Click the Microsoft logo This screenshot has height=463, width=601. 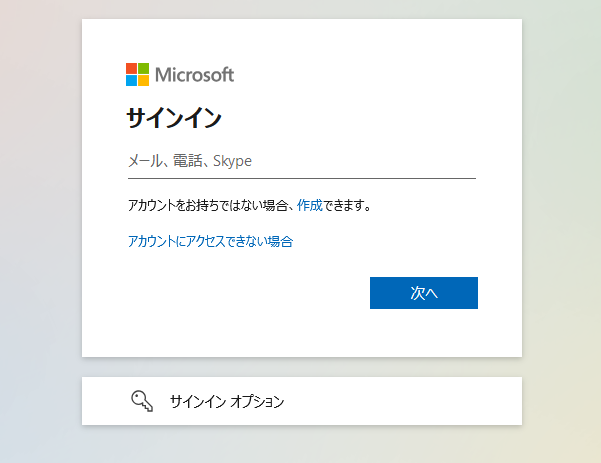pos(180,74)
